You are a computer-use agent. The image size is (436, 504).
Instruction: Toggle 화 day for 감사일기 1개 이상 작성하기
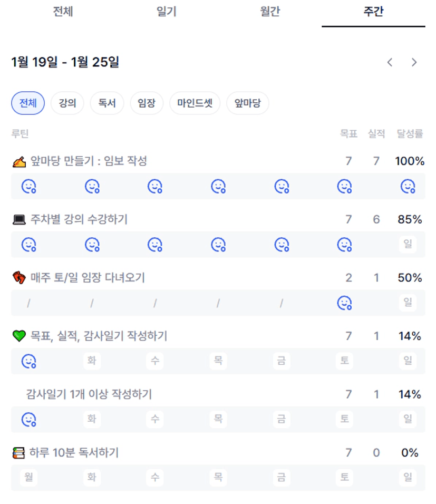coord(92,419)
